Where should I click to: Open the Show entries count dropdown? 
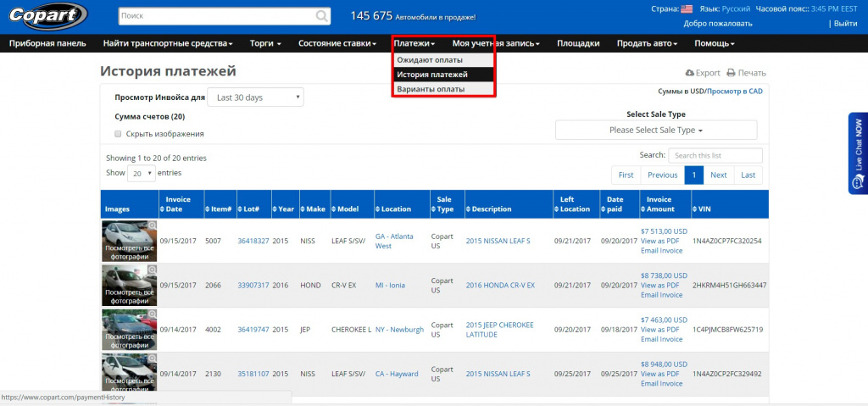(142, 174)
